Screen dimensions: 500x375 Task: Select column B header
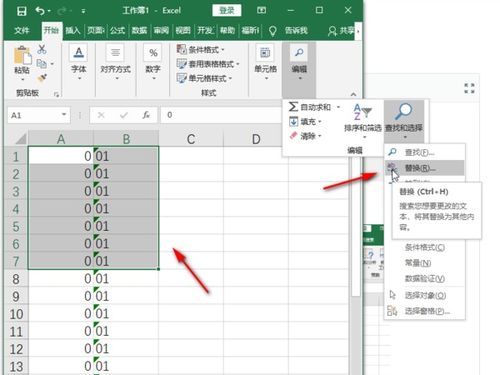(x=126, y=139)
